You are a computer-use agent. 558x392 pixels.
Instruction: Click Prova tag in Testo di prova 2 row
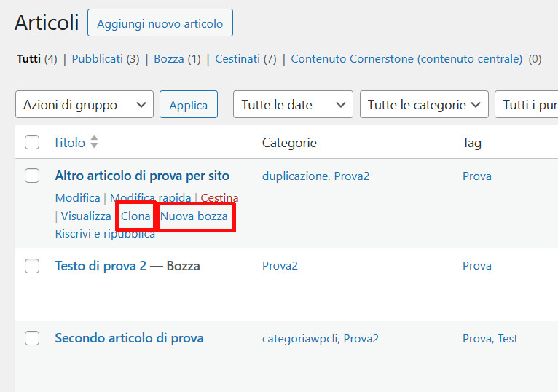[x=477, y=266]
